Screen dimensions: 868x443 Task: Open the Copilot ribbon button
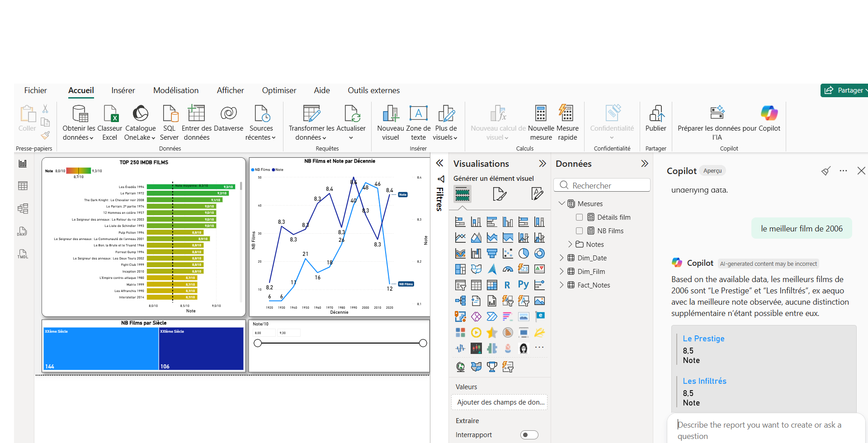click(769, 119)
